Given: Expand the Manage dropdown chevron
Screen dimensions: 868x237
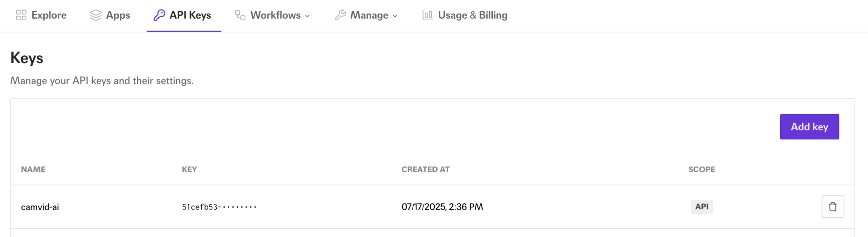Looking at the screenshot, I should tap(395, 16).
